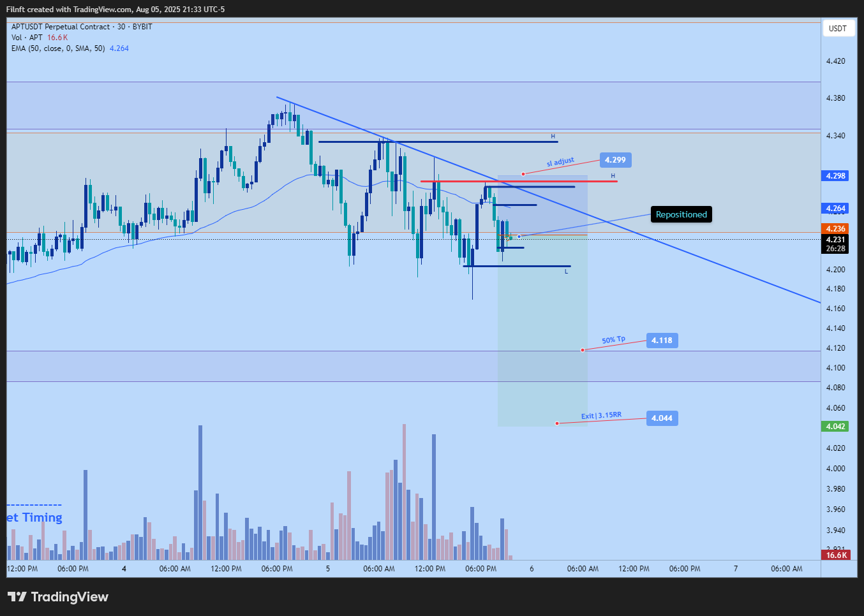Click the H label above the red horizontal line
Screen dimensions: 864x616
(x=613, y=176)
